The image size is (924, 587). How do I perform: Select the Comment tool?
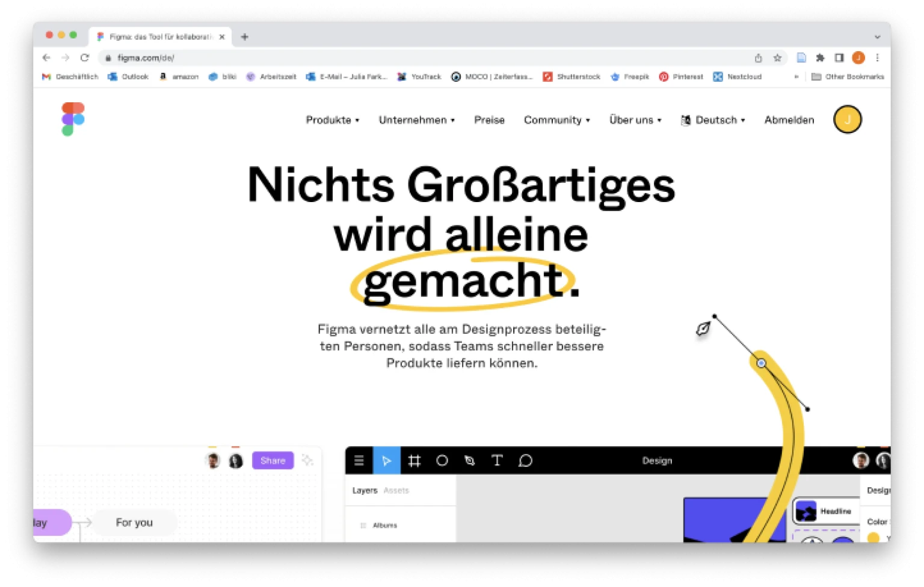click(x=525, y=461)
